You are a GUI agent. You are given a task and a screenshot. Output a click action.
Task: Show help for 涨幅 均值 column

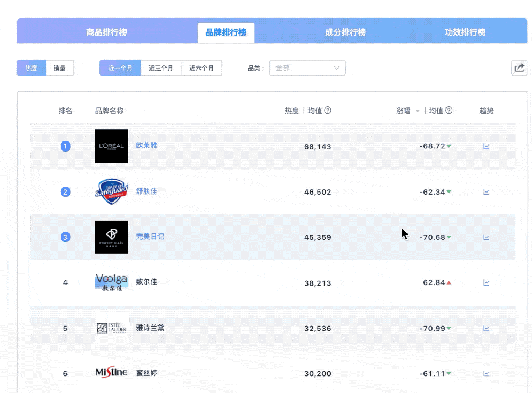pyautogui.click(x=449, y=111)
